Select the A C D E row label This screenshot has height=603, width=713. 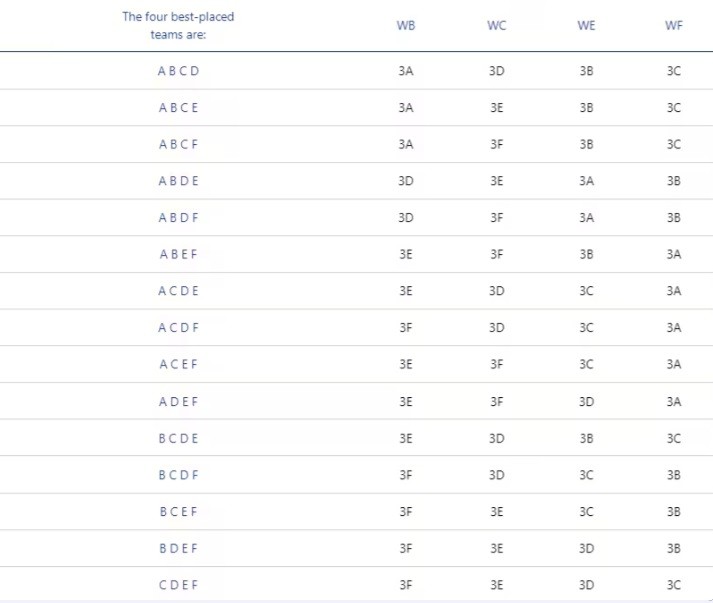coord(178,291)
